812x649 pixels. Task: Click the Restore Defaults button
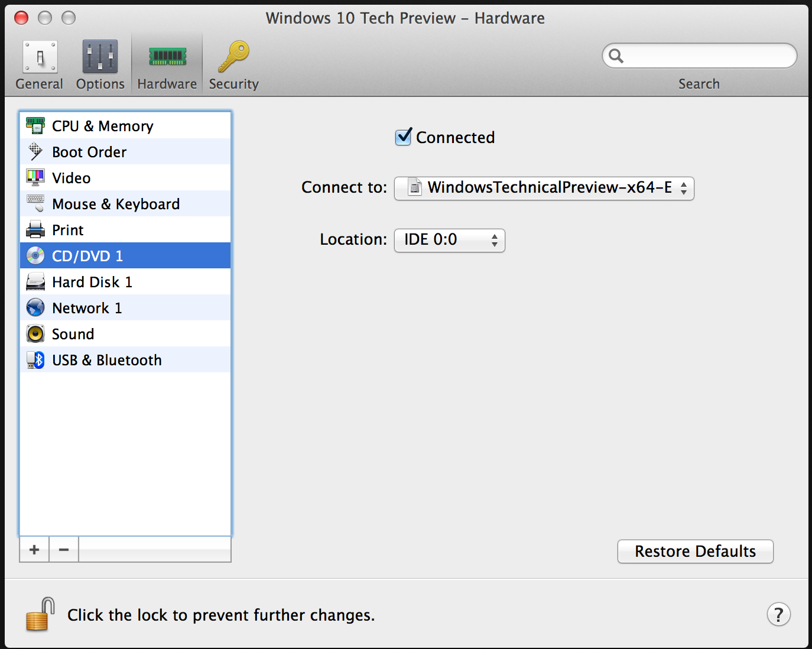(x=695, y=551)
